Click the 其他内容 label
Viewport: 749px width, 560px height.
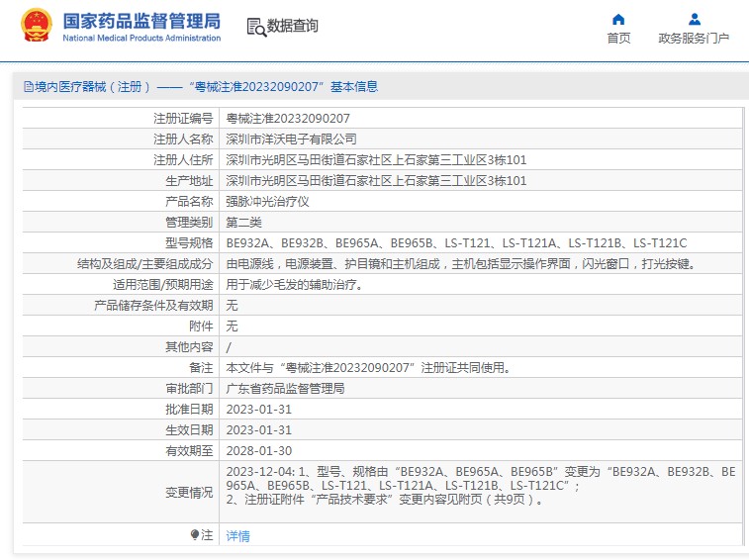coord(189,347)
